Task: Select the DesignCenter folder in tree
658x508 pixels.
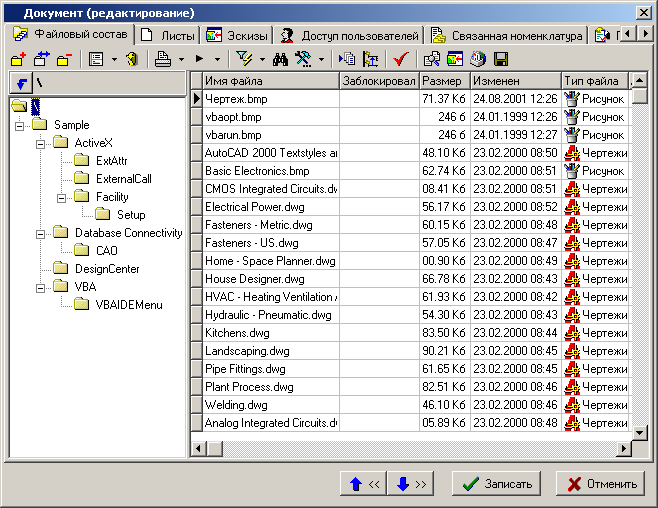Action: [107, 269]
